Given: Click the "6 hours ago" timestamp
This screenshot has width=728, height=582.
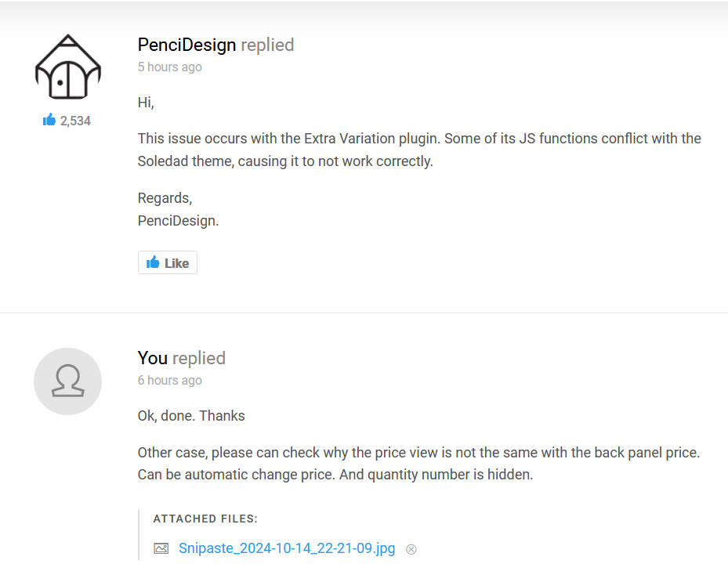Looking at the screenshot, I should click(169, 380).
